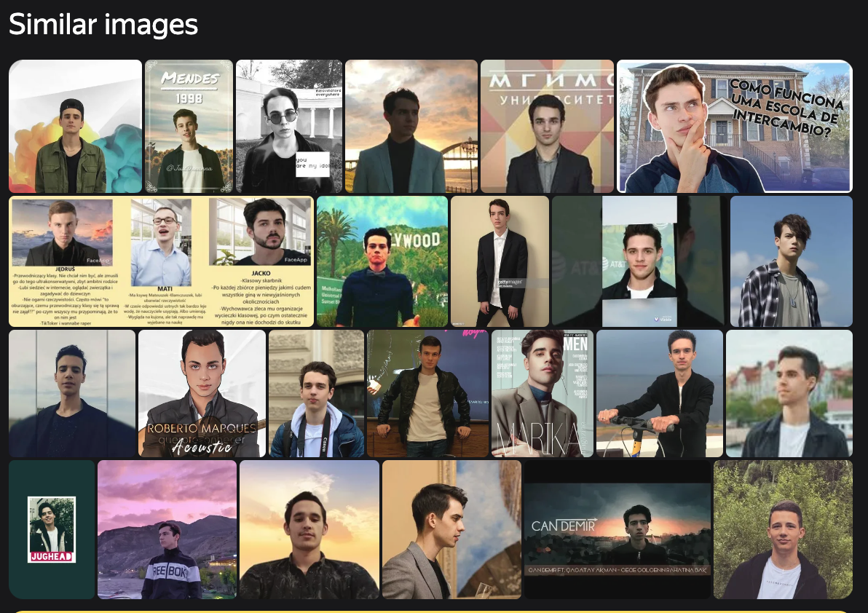The image size is (868, 613).
Task: Select the leather jacket man seated at desk
Action: (x=427, y=393)
